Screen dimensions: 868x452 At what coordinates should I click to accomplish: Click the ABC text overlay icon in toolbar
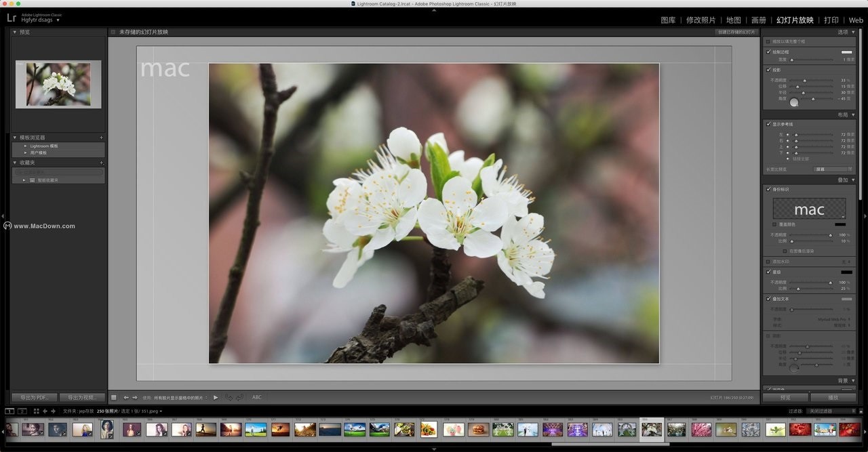(256, 397)
